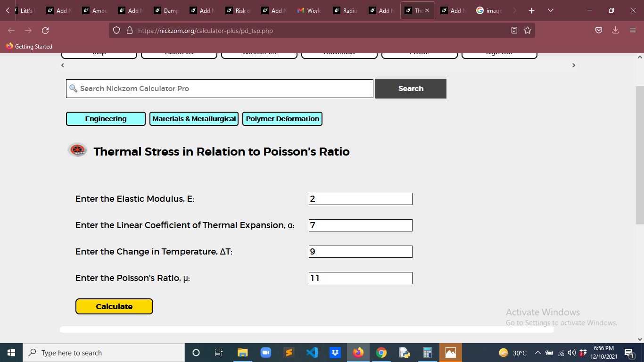
Task: Open the Materials & Metallurgical breadcrumb
Action: pos(194,119)
